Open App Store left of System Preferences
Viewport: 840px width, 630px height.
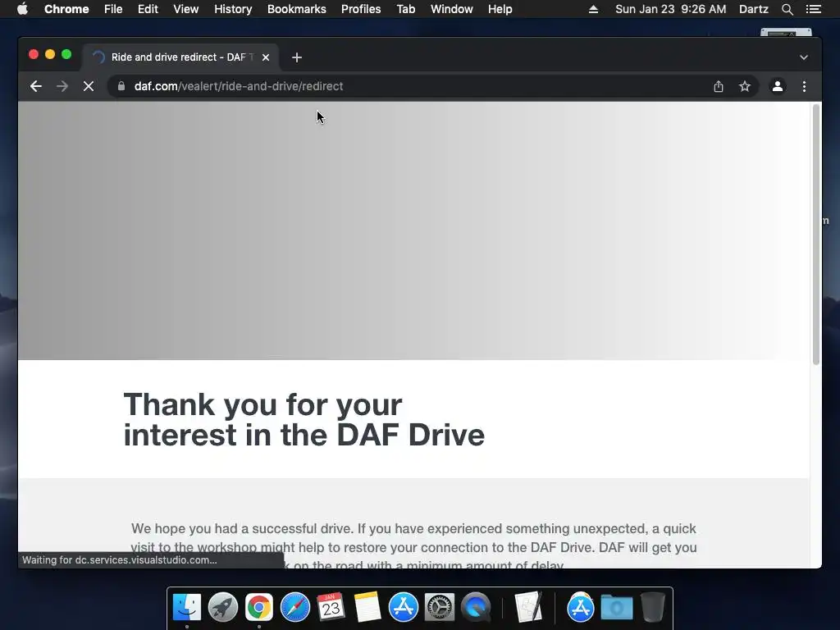click(404, 608)
